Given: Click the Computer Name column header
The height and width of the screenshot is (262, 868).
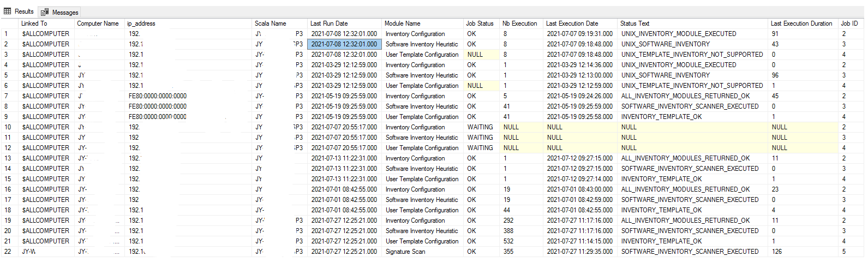Looking at the screenshot, I should click(98, 23).
